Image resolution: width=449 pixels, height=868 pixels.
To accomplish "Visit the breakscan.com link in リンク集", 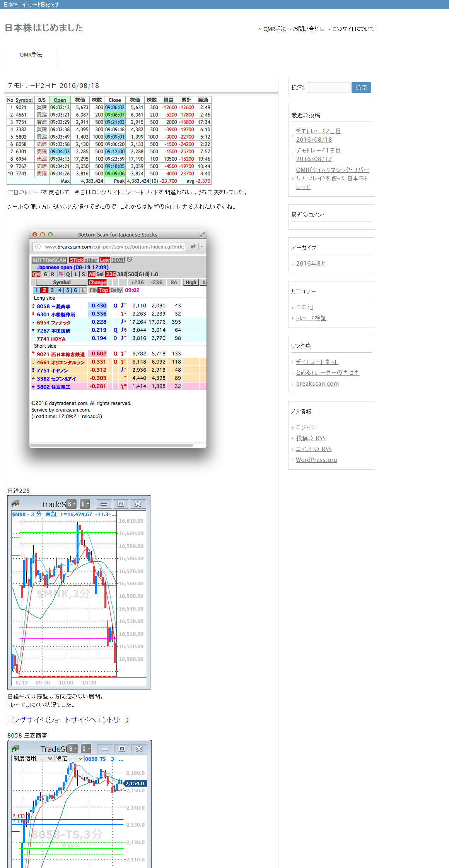I will point(318,383).
